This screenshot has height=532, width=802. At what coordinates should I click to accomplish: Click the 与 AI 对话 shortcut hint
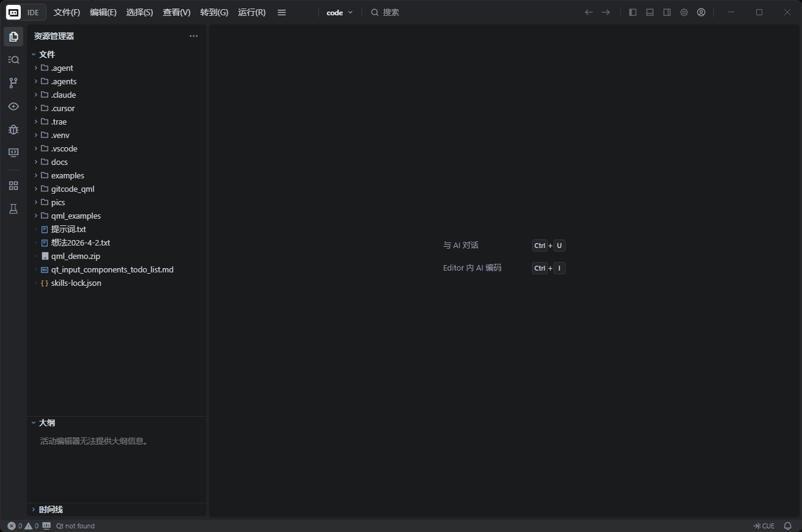[x=461, y=245]
